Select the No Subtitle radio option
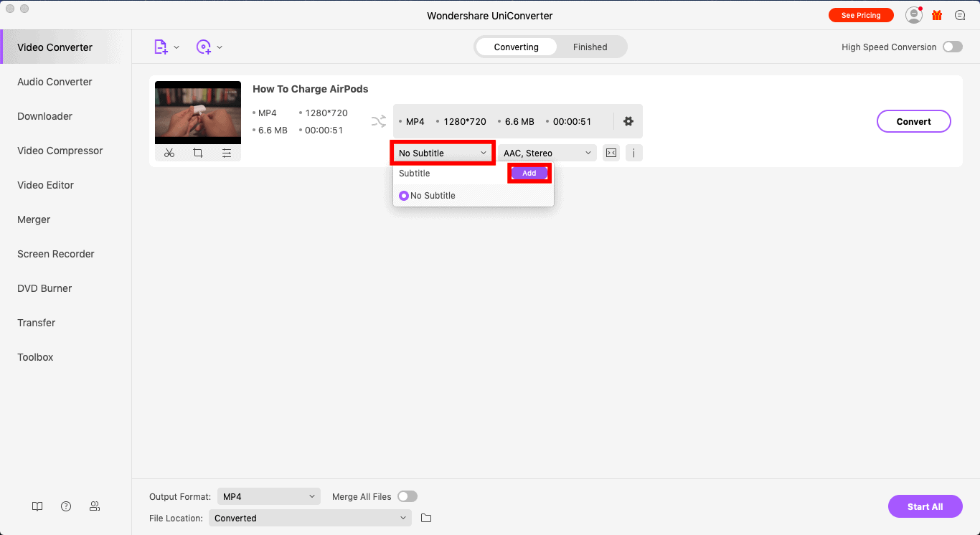This screenshot has height=535, width=980. [404, 196]
